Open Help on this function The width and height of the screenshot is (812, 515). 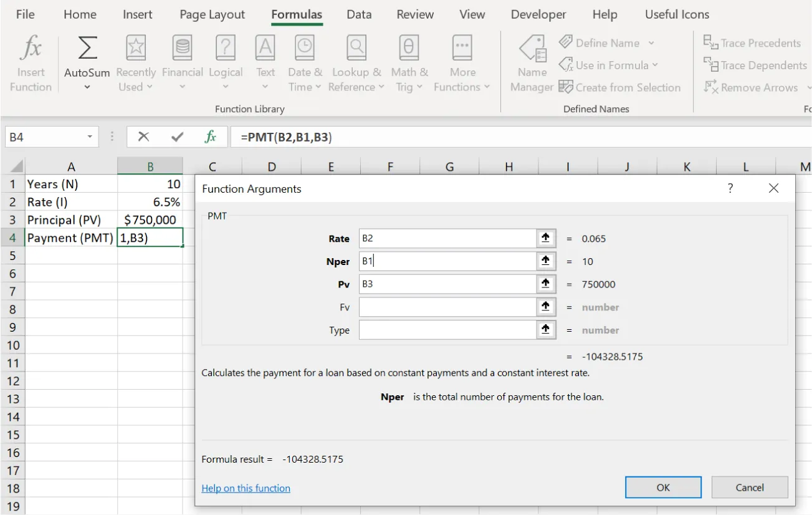pyautogui.click(x=245, y=488)
